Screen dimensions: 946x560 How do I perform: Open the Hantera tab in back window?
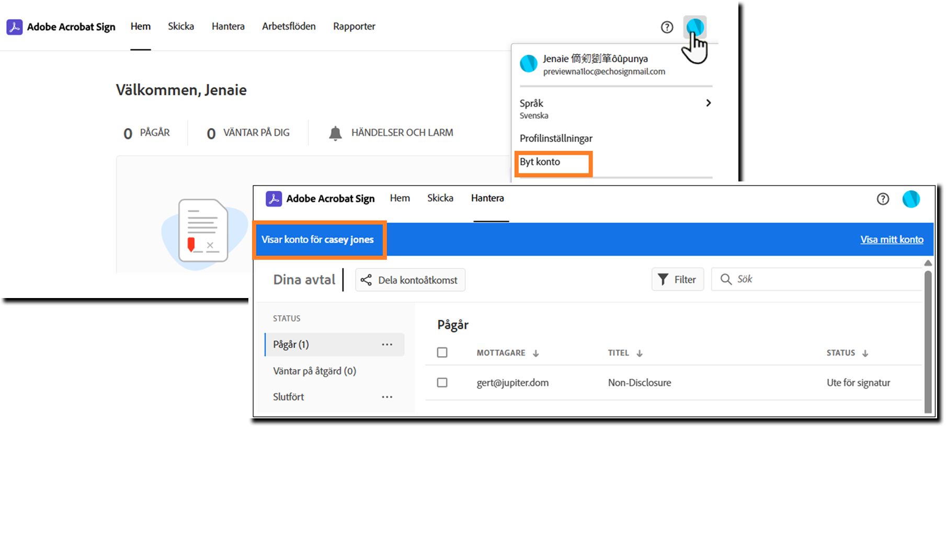pyautogui.click(x=228, y=27)
